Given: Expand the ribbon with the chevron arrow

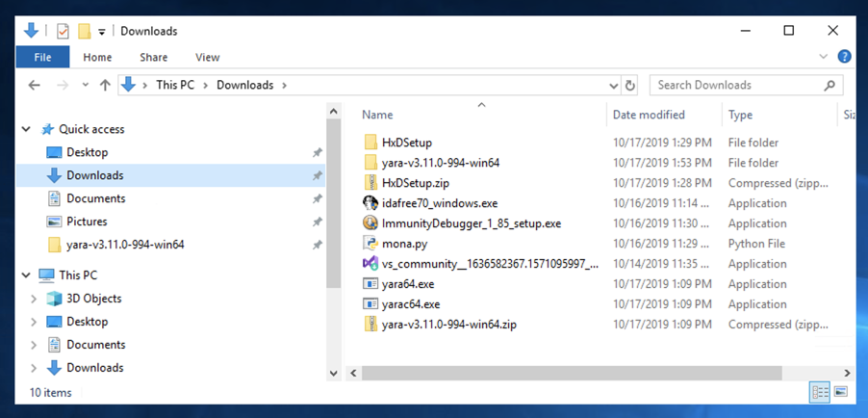Looking at the screenshot, I should click(x=824, y=57).
